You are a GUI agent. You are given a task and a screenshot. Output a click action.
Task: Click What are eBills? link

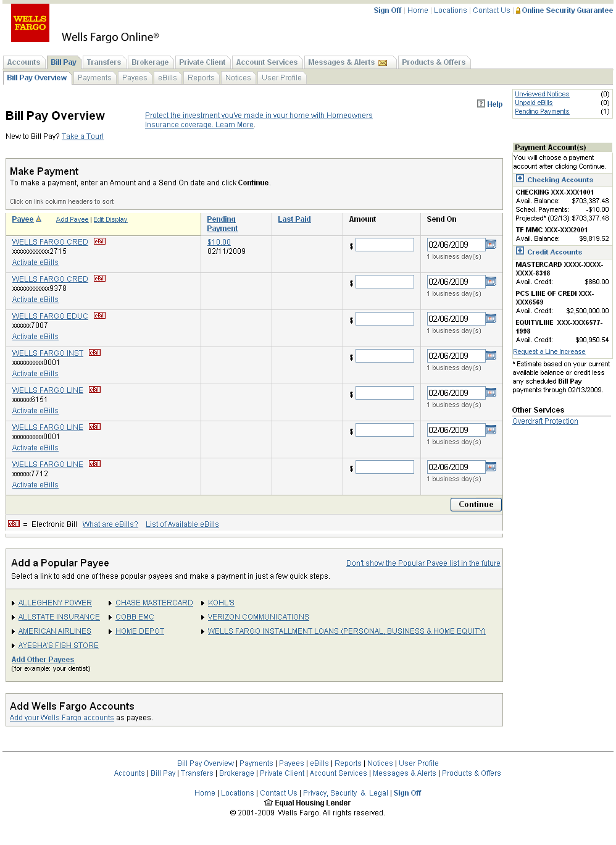pyautogui.click(x=110, y=524)
